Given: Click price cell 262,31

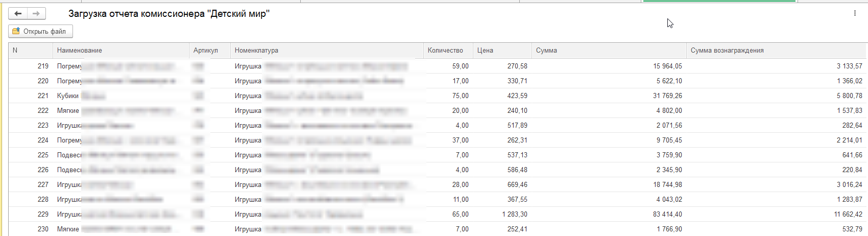Looking at the screenshot, I should point(502,140).
